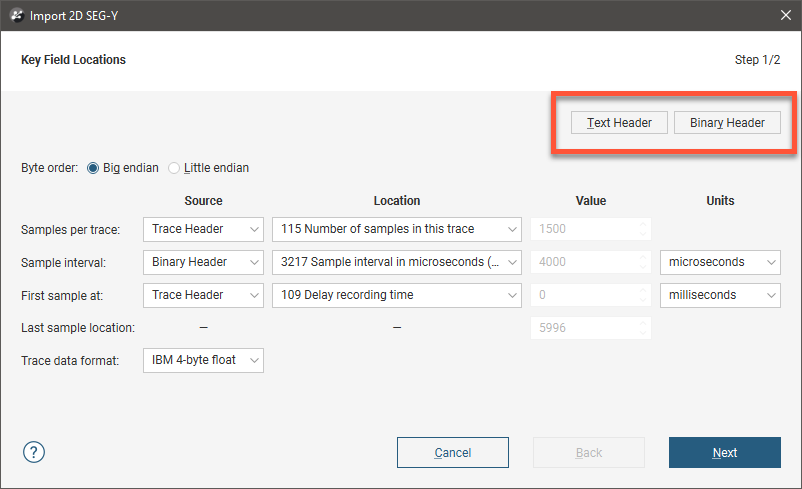Proceed with the Next button
The image size is (802, 489).
(x=724, y=453)
